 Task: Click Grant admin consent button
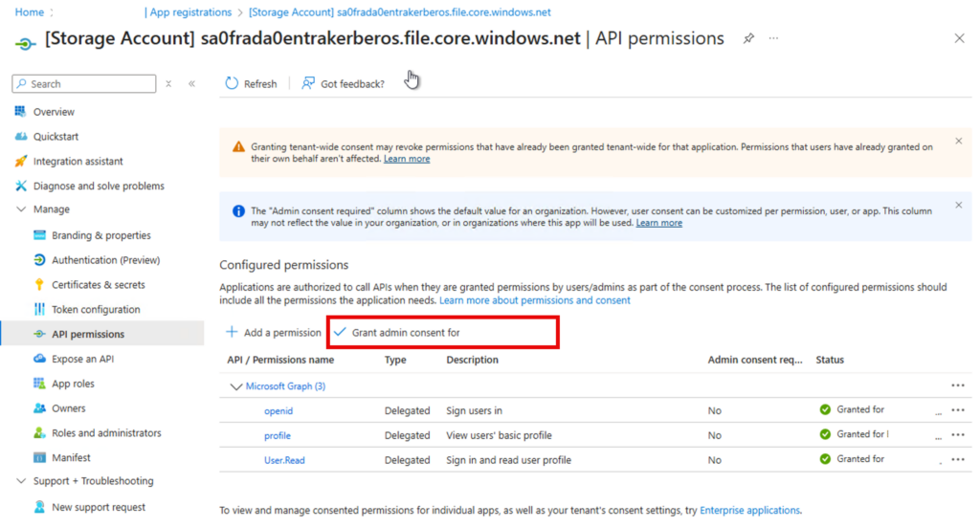[403, 332]
